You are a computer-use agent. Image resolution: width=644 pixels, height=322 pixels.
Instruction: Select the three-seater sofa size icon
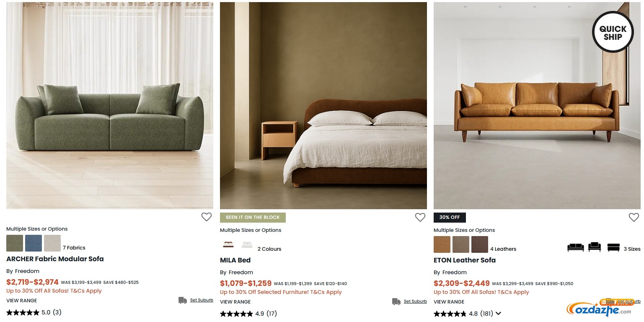[576, 247]
